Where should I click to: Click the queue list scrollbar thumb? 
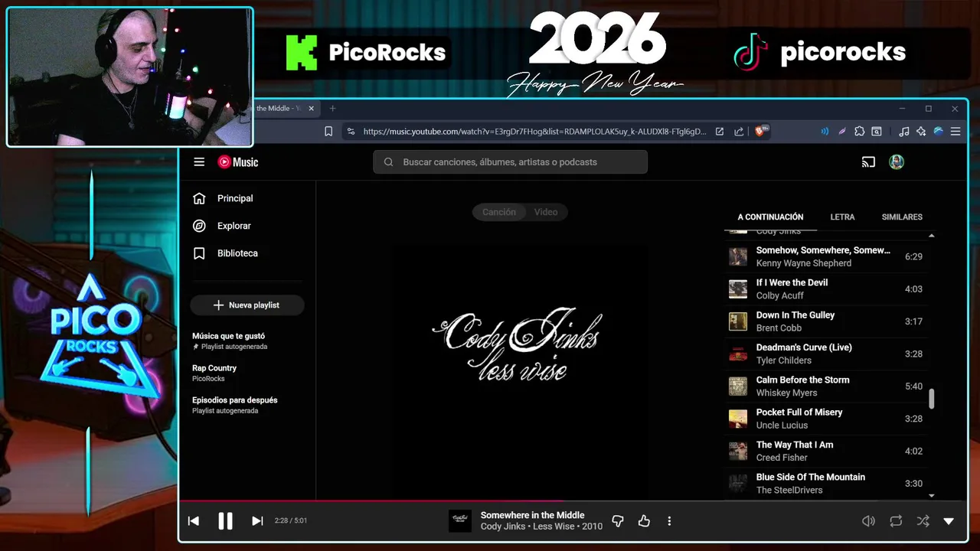(x=932, y=399)
